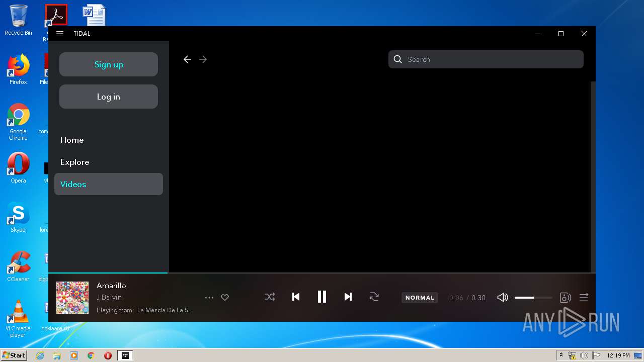Open the Word document desktop icon
The width and height of the screenshot is (644, 362).
click(x=94, y=15)
